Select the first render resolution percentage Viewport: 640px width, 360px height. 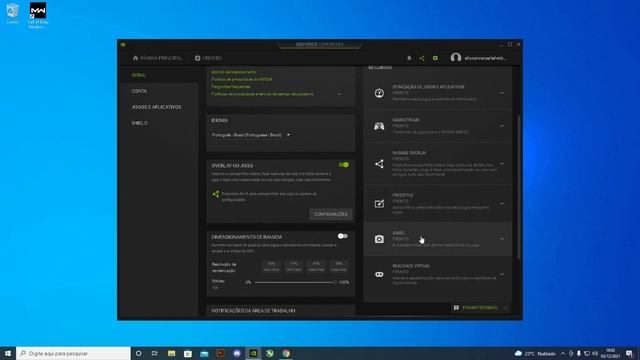pos(271,267)
